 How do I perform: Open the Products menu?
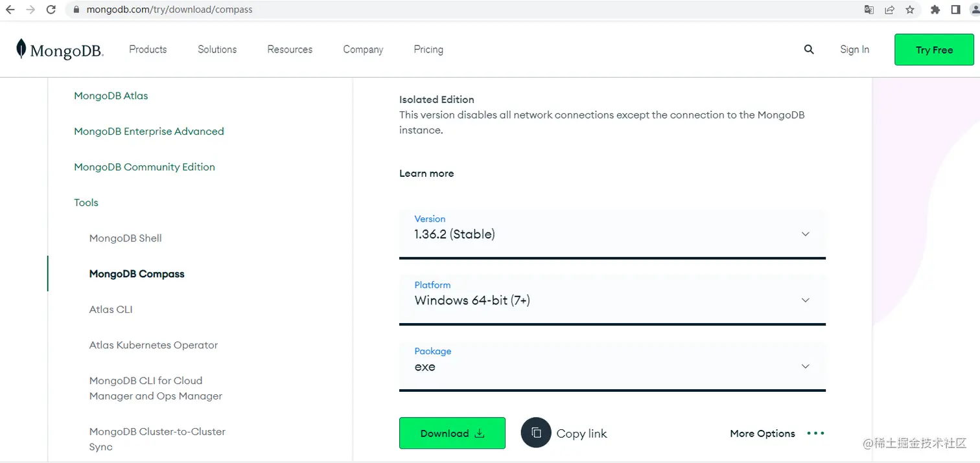point(148,49)
